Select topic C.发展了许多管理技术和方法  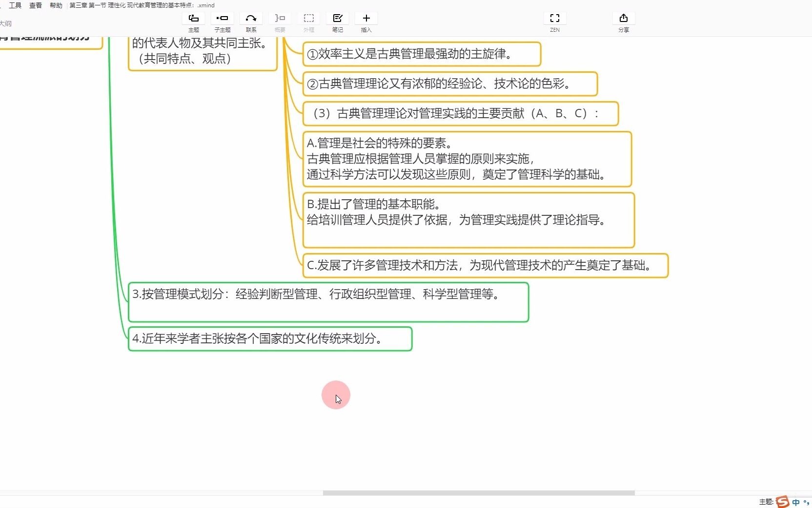[x=486, y=266]
